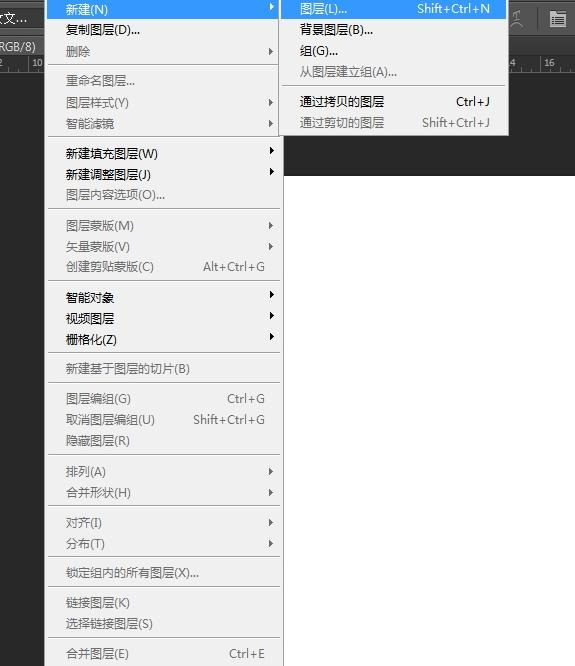Click 图层内容选项(O)... entry
The height and width of the screenshot is (666, 575).
(163, 195)
